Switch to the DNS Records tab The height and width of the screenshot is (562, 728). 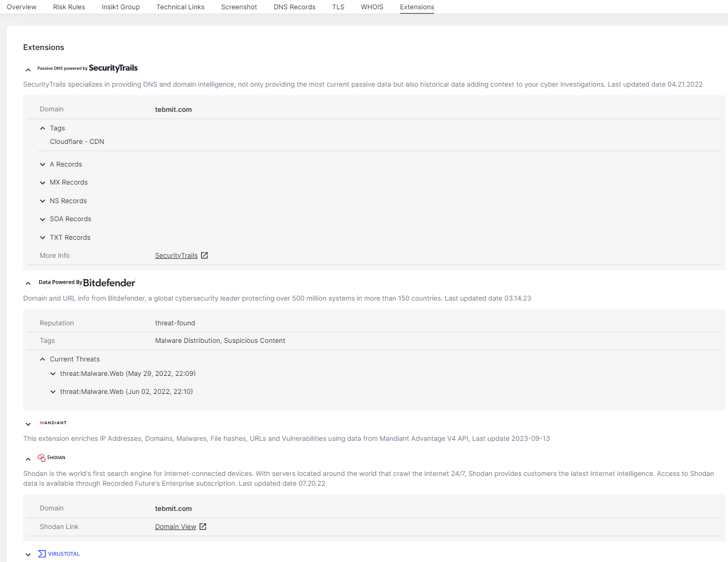(x=294, y=7)
